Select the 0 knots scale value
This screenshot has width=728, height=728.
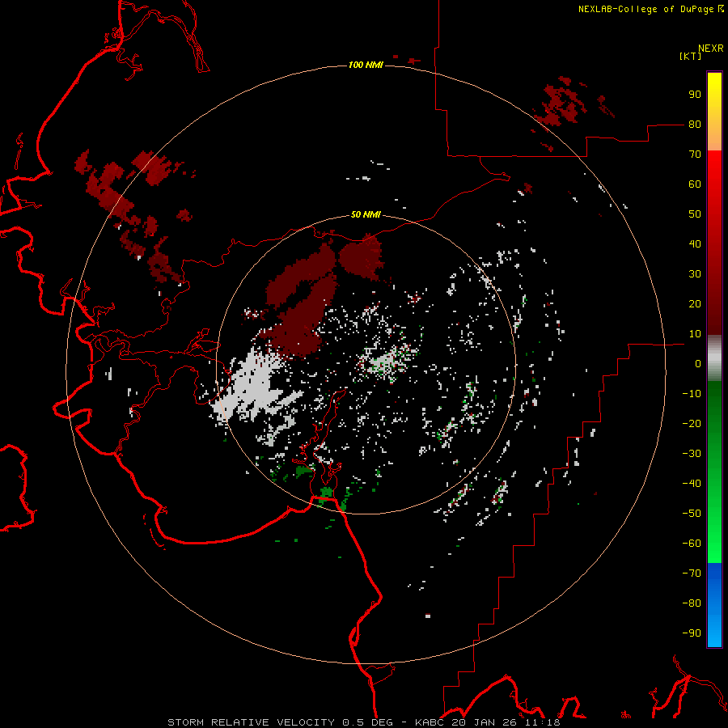(698, 364)
